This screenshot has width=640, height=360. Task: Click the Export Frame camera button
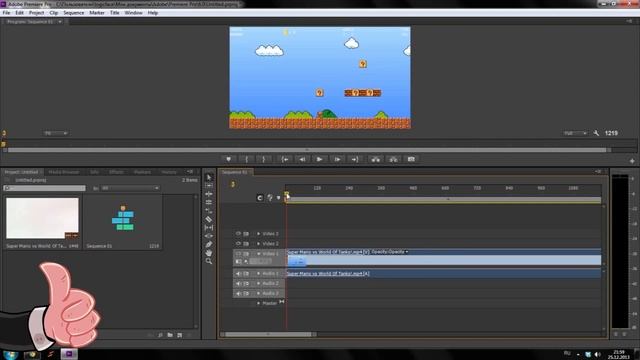pyautogui.click(x=411, y=159)
